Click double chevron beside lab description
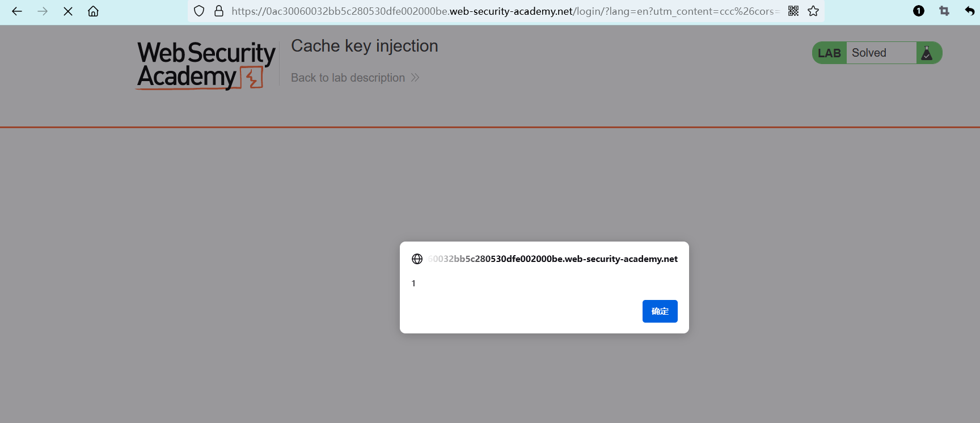This screenshot has width=980, height=423. point(415,78)
